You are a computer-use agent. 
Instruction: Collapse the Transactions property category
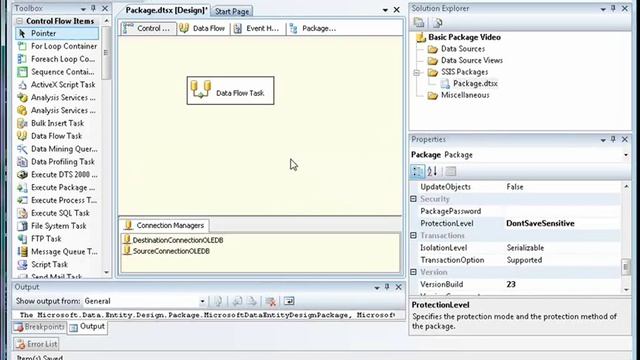413,236
